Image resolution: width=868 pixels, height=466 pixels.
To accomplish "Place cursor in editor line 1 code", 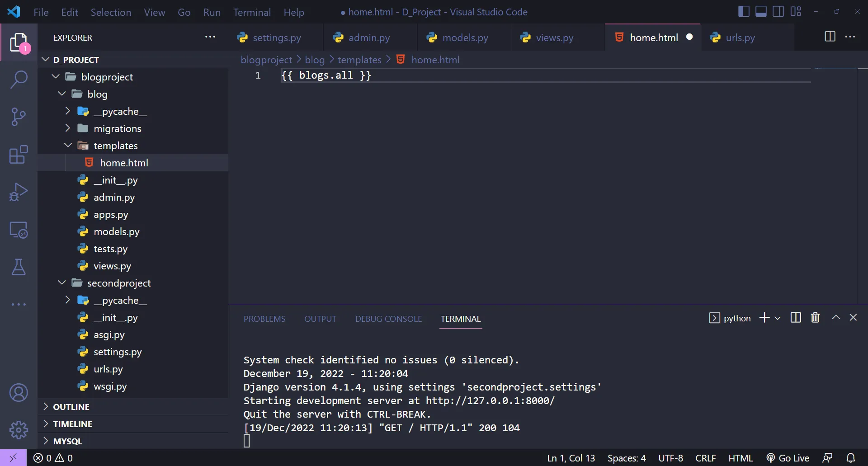I will point(326,75).
